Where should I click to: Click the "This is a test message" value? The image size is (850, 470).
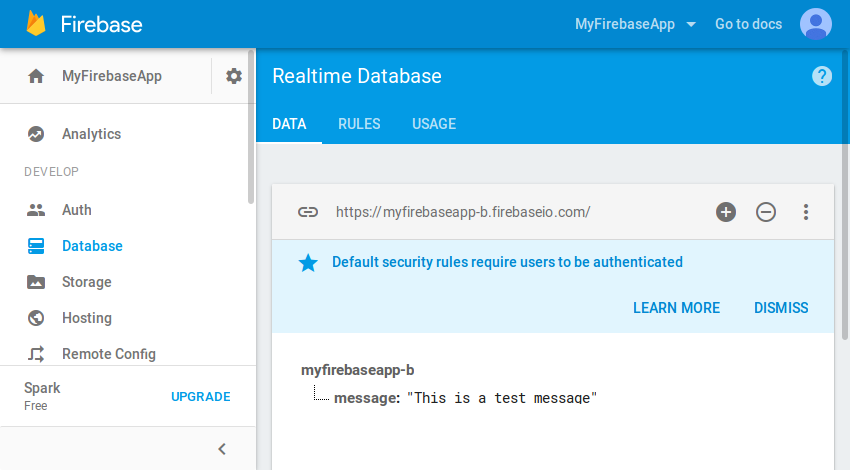pyautogui.click(x=502, y=398)
